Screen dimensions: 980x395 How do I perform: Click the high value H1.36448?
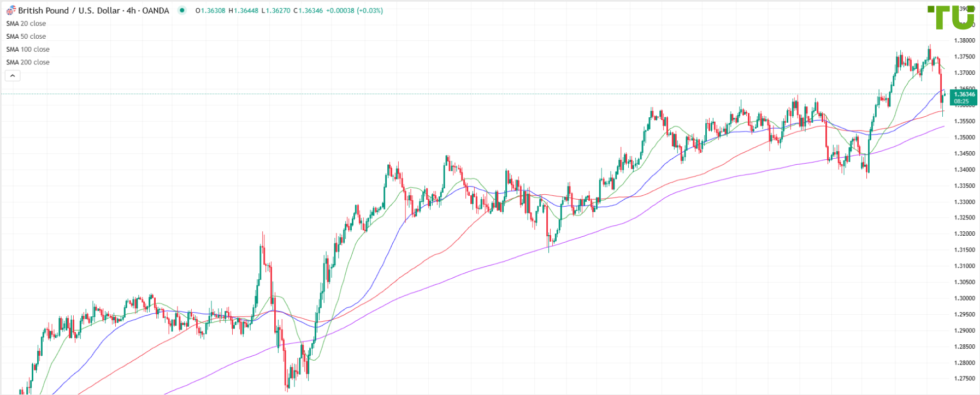(x=243, y=10)
